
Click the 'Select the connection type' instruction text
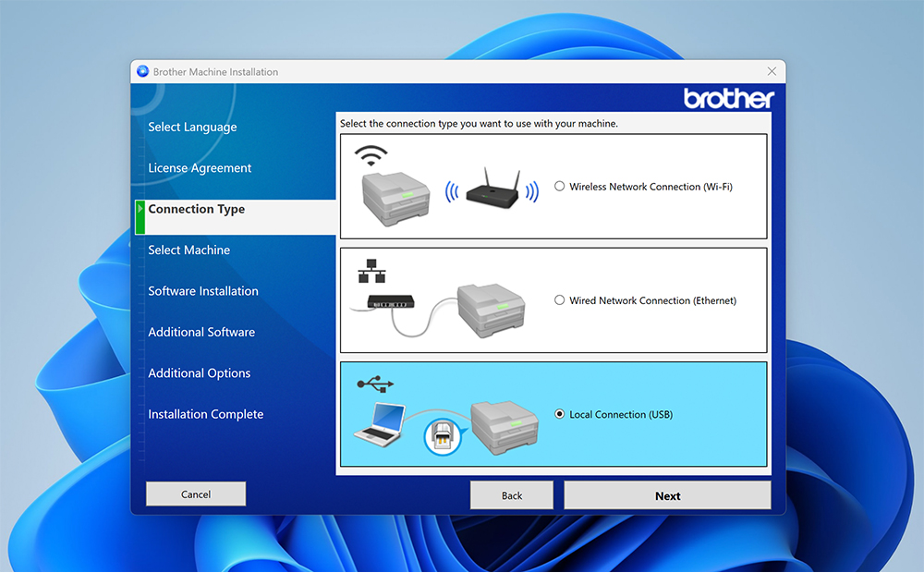point(479,123)
